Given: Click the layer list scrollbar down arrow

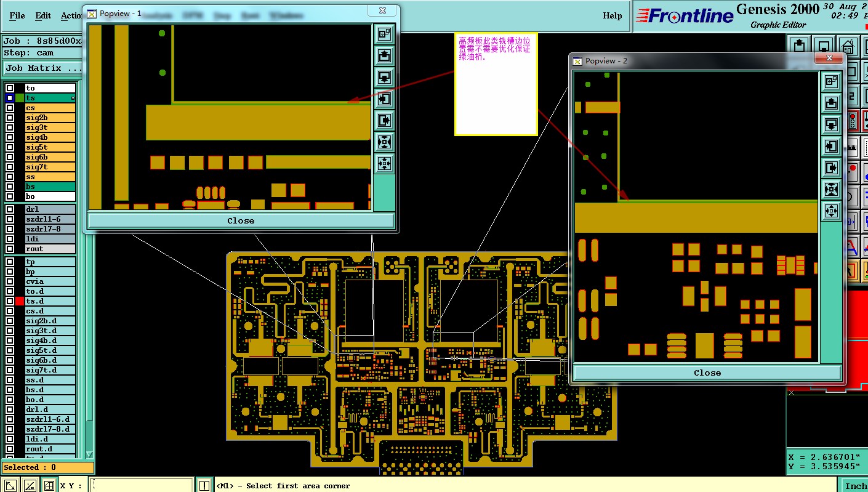Looking at the screenshot, I should coord(89,454).
